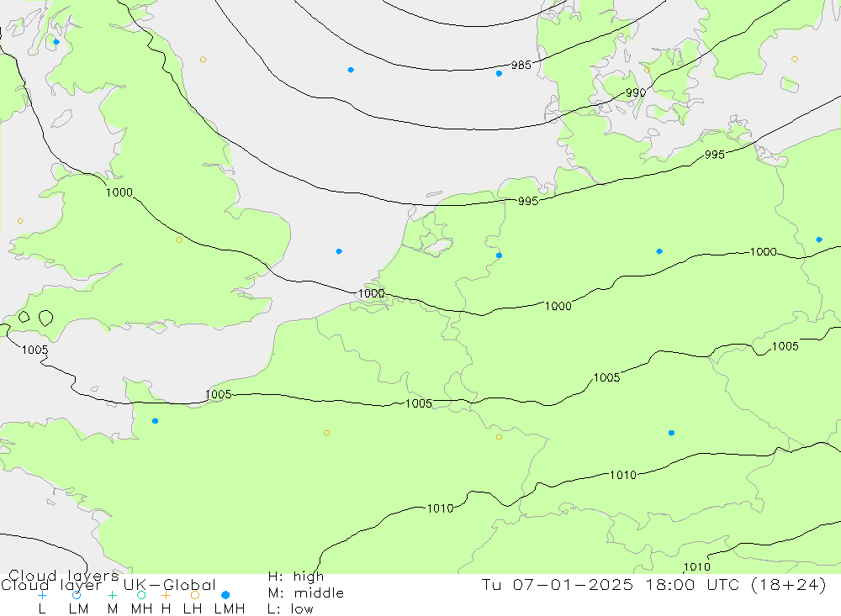Click the 'Tu 07-01-2025 18:00 UTC' timestamp

[612, 584]
